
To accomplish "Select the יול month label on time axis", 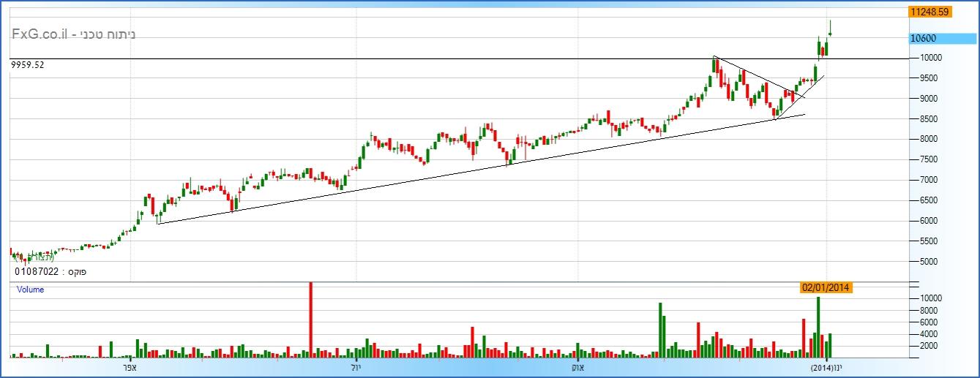I will click(356, 367).
